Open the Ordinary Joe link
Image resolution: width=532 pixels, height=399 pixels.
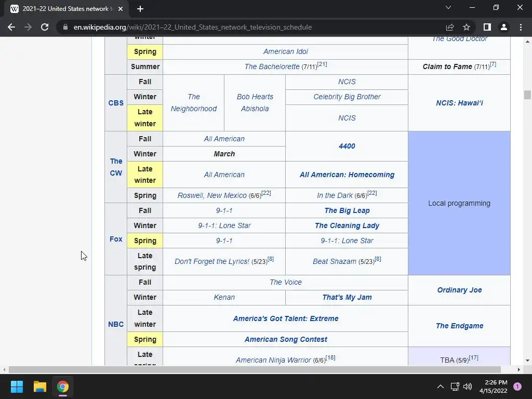(x=459, y=290)
